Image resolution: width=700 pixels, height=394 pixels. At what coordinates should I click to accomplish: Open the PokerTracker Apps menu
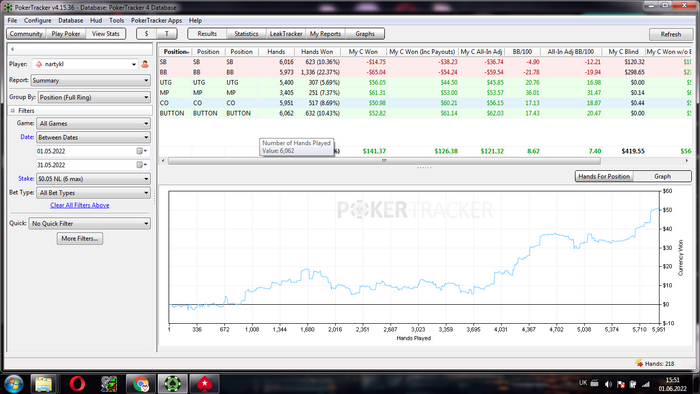[x=156, y=21]
